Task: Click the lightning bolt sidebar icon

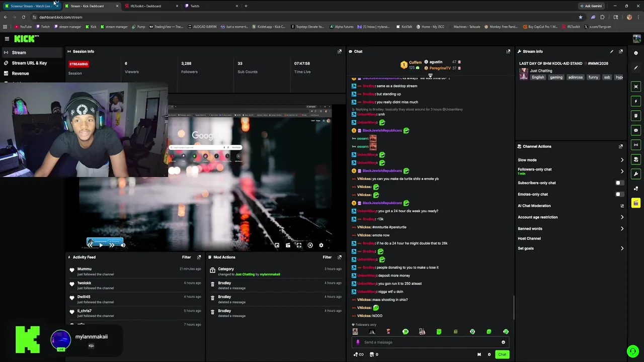Action: click(x=636, y=101)
